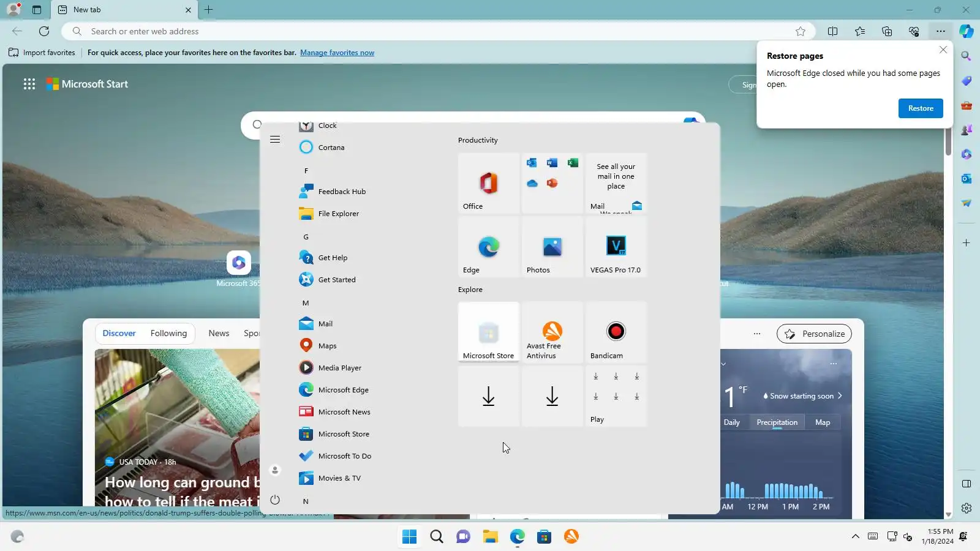Open Maps from the Start app list
Screen dimensions: 980x551
(x=318, y=346)
